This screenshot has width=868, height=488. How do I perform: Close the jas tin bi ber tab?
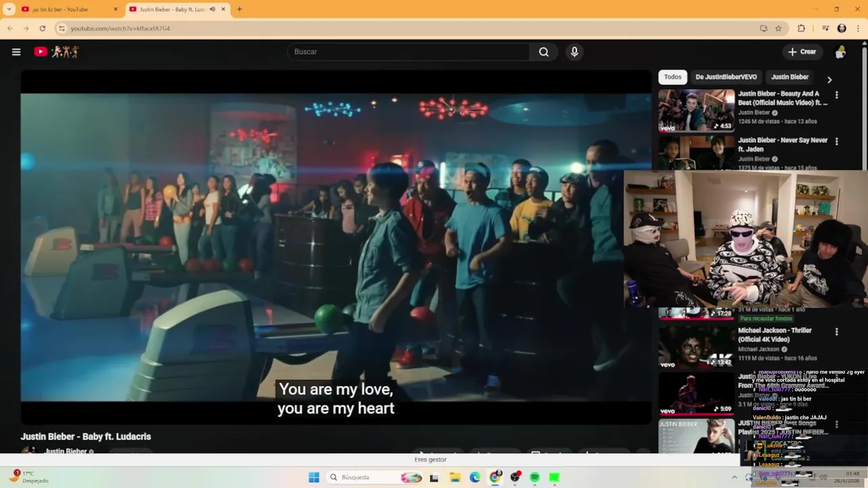tap(115, 9)
